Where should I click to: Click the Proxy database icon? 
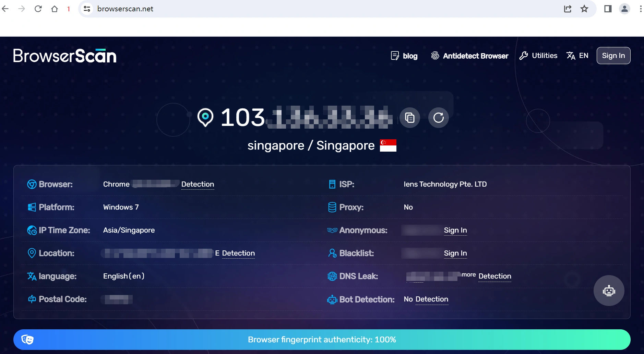coord(332,207)
